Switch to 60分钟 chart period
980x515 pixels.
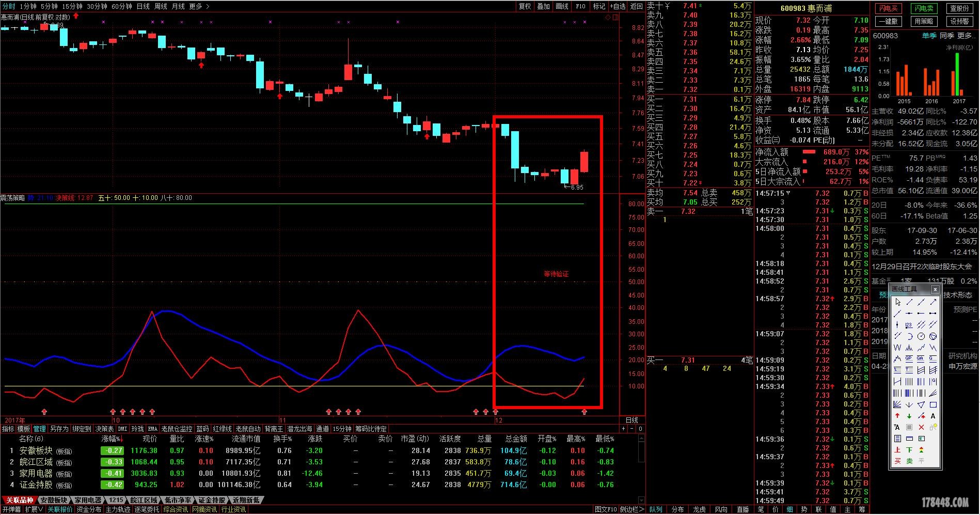[x=122, y=6]
